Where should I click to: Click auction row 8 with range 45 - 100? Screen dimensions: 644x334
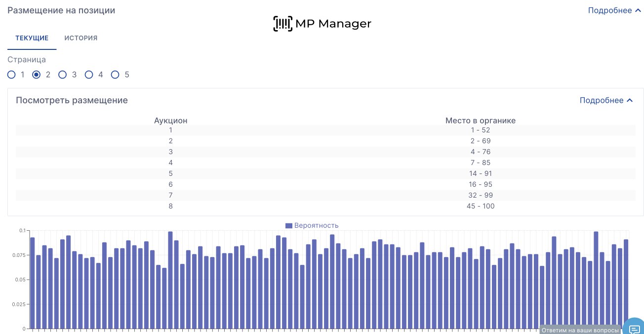coord(325,206)
